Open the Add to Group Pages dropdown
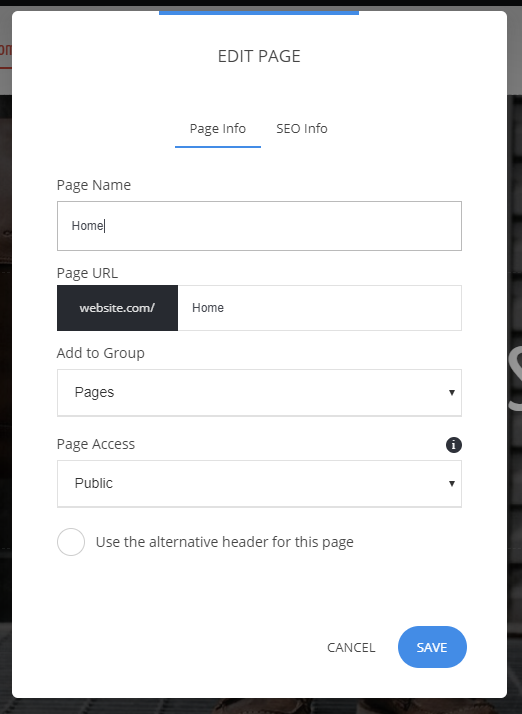 [259, 393]
